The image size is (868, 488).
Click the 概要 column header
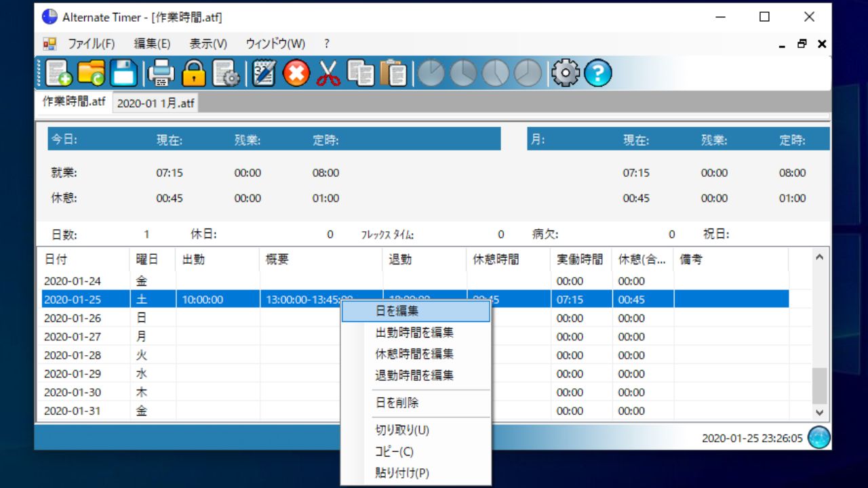pyautogui.click(x=321, y=260)
